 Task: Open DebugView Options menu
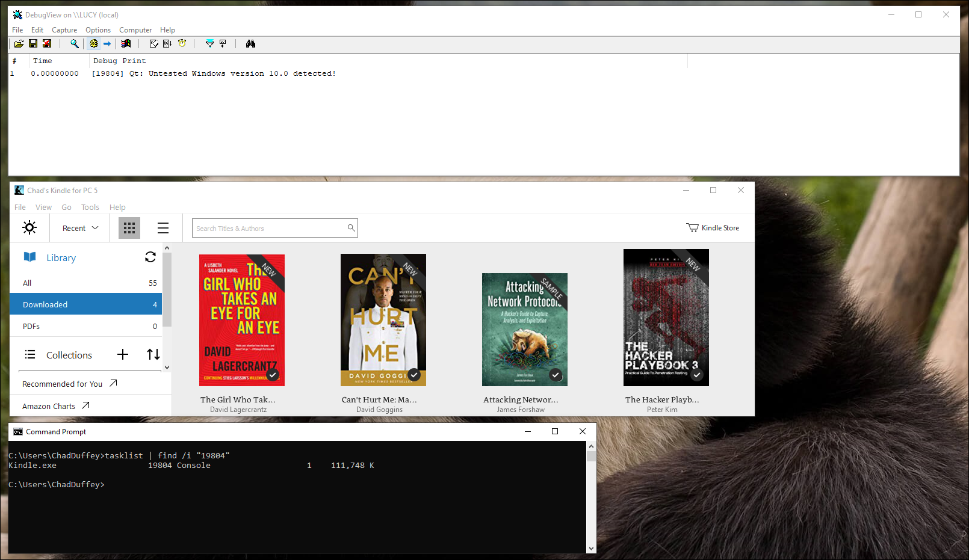[x=98, y=30]
